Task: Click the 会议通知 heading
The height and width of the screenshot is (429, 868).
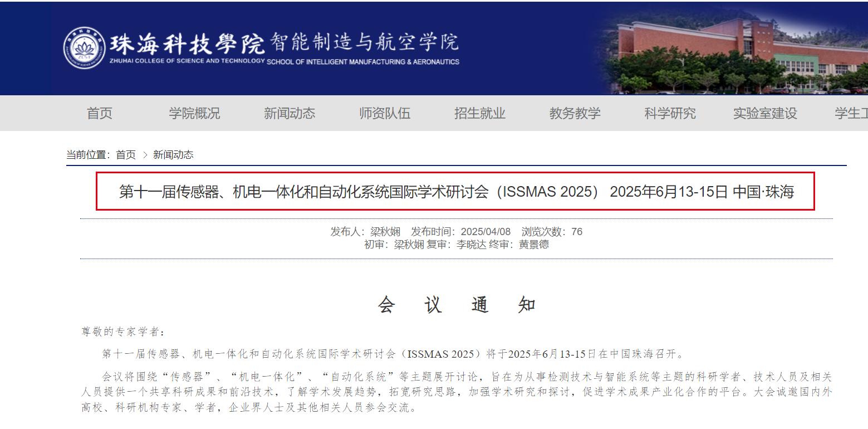Action: [457, 305]
